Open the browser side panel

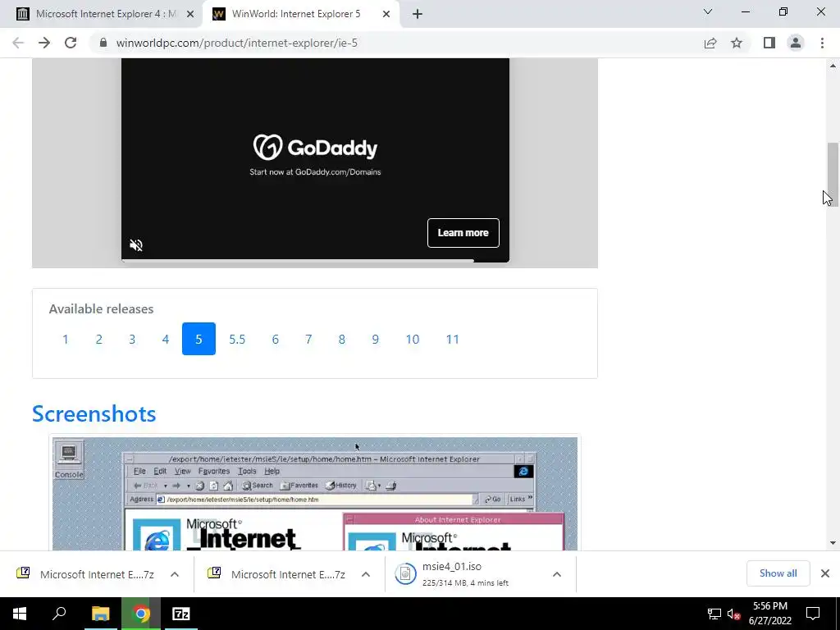[x=769, y=43]
